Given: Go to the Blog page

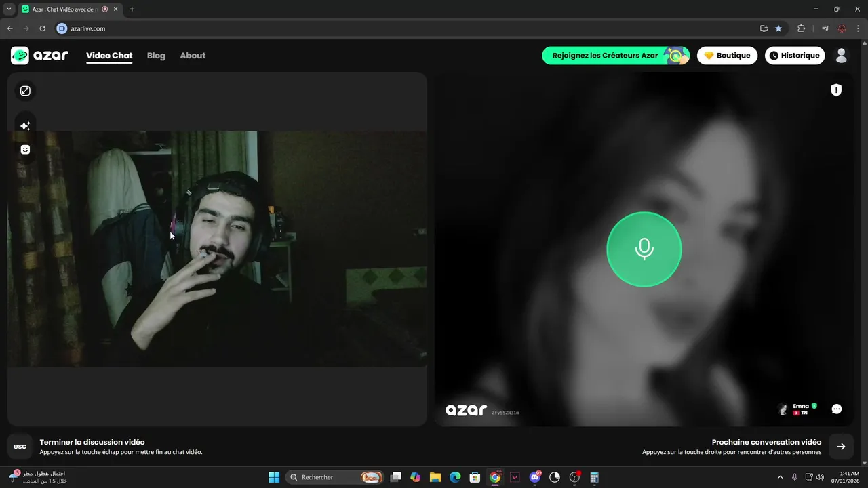Looking at the screenshot, I should point(156,56).
